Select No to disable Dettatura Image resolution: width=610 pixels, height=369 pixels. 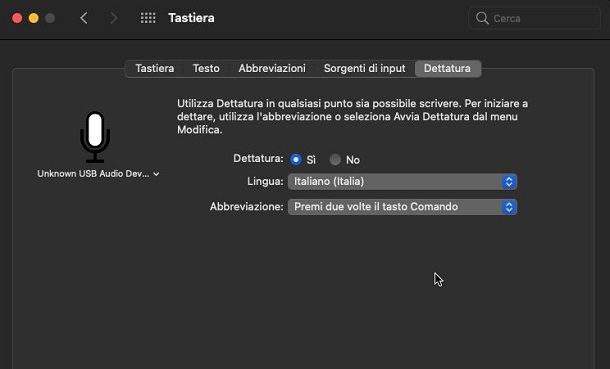(x=335, y=159)
